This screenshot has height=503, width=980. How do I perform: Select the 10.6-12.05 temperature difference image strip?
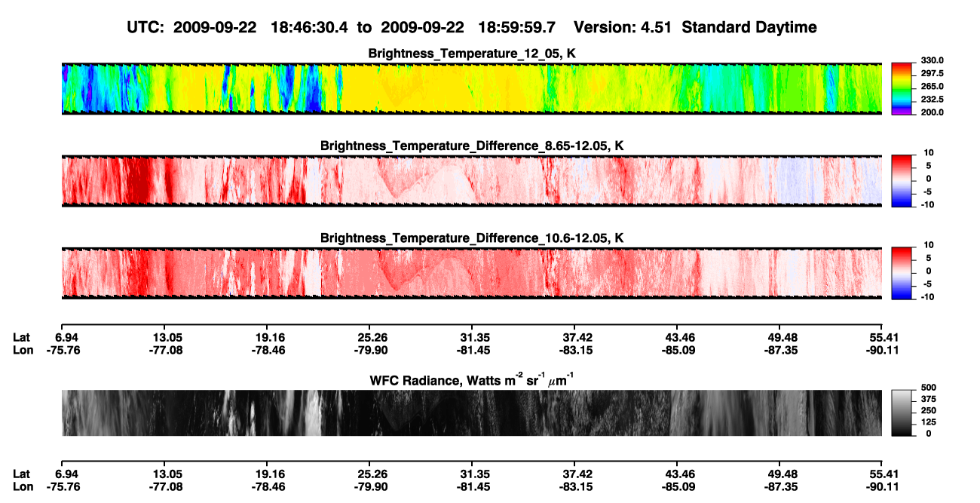(471, 273)
